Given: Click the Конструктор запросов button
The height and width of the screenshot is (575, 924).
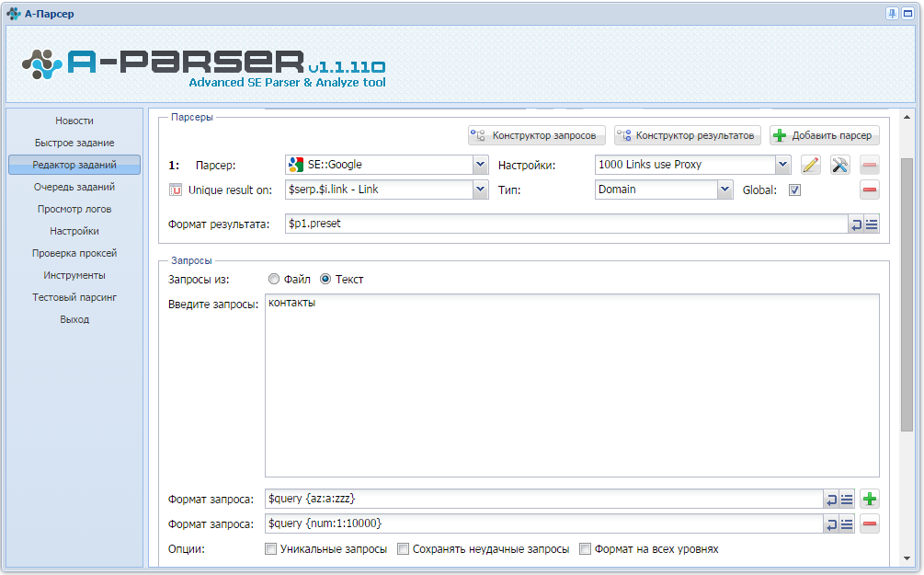Looking at the screenshot, I should (x=537, y=135).
